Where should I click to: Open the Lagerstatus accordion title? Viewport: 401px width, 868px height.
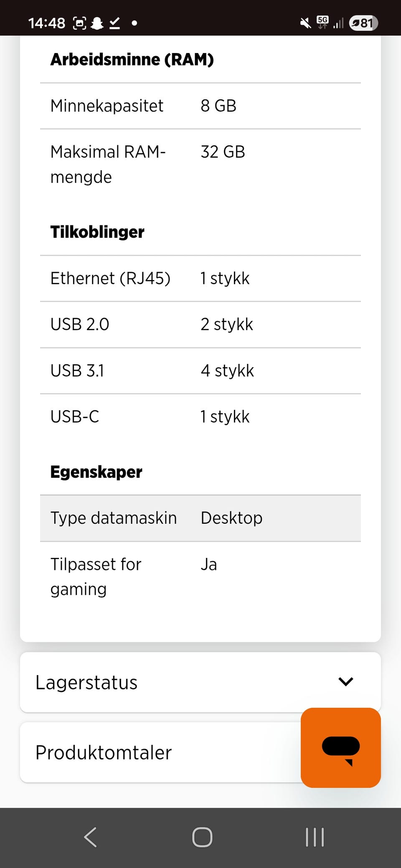pyautogui.click(x=86, y=683)
